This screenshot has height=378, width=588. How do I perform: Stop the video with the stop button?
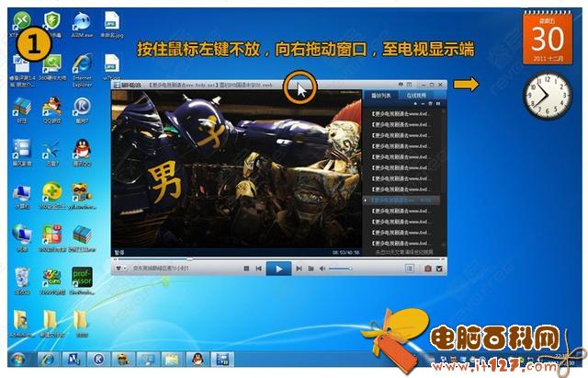[246, 269]
